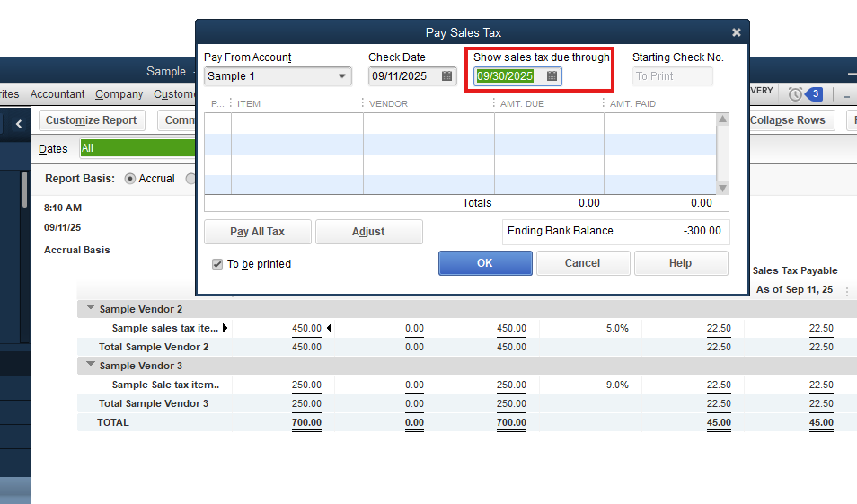Click the Starting Check No. field
Viewport: 857px width, 504px height.
[x=672, y=76]
